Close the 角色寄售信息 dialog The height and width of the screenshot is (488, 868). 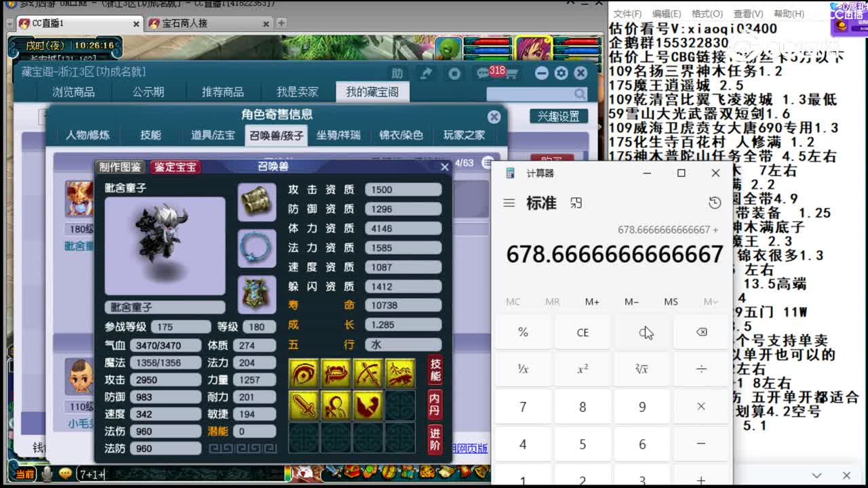point(494,117)
